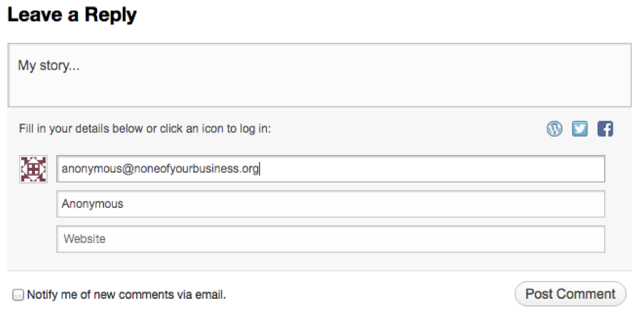Log in with the WordPress icon
The width and height of the screenshot is (644, 316).
(555, 129)
